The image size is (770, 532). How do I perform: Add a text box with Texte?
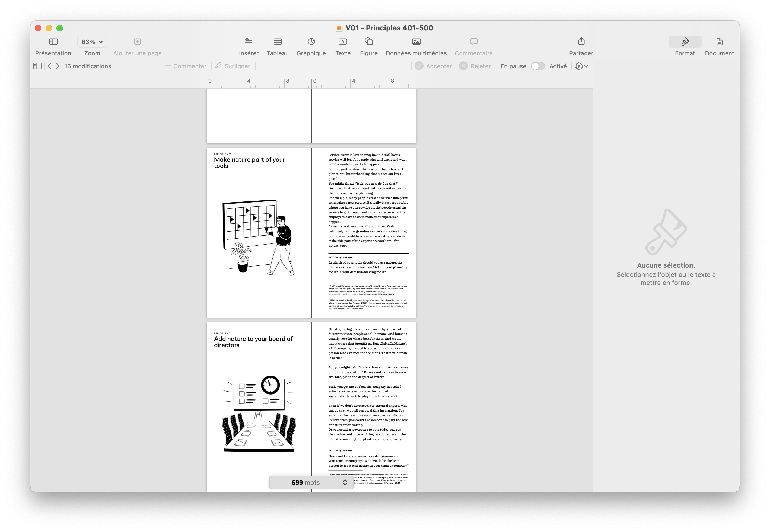pos(342,42)
